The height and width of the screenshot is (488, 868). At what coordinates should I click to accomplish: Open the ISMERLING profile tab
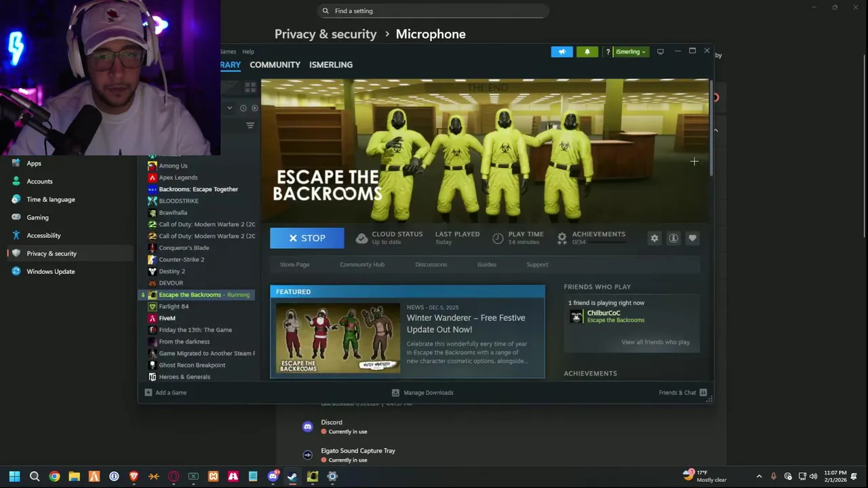click(x=331, y=64)
